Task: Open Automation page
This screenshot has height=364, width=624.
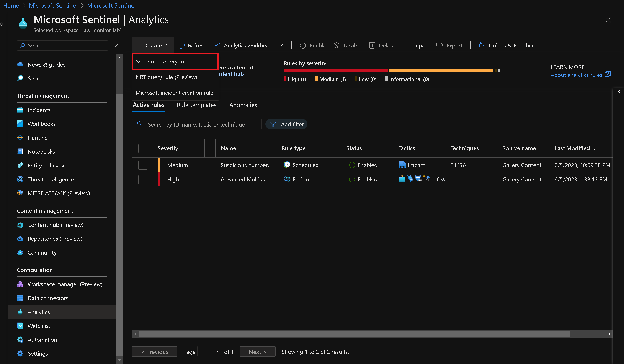Action: tap(42, 340)
